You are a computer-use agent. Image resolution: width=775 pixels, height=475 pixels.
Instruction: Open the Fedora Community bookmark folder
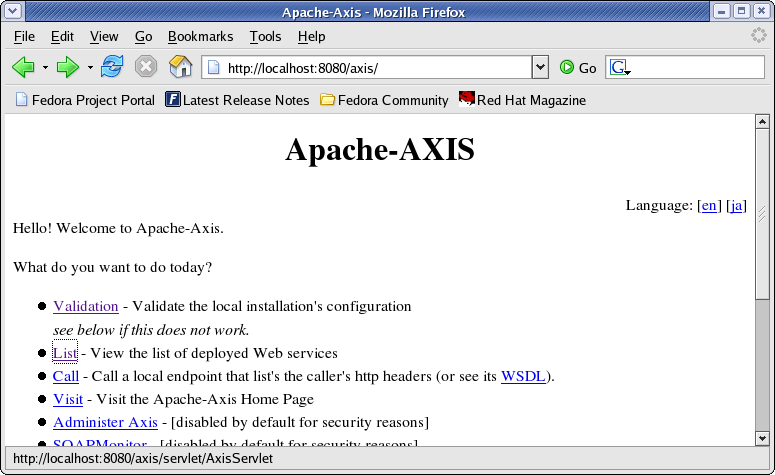pyautogui.click(x=384, y=100)
